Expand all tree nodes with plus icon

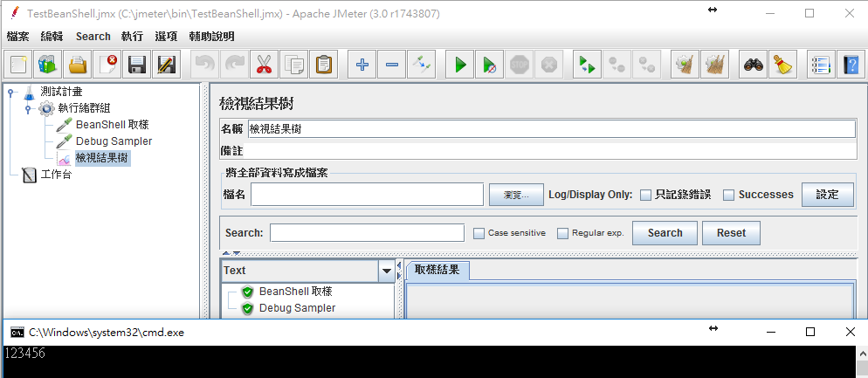(x=362, y=65)
